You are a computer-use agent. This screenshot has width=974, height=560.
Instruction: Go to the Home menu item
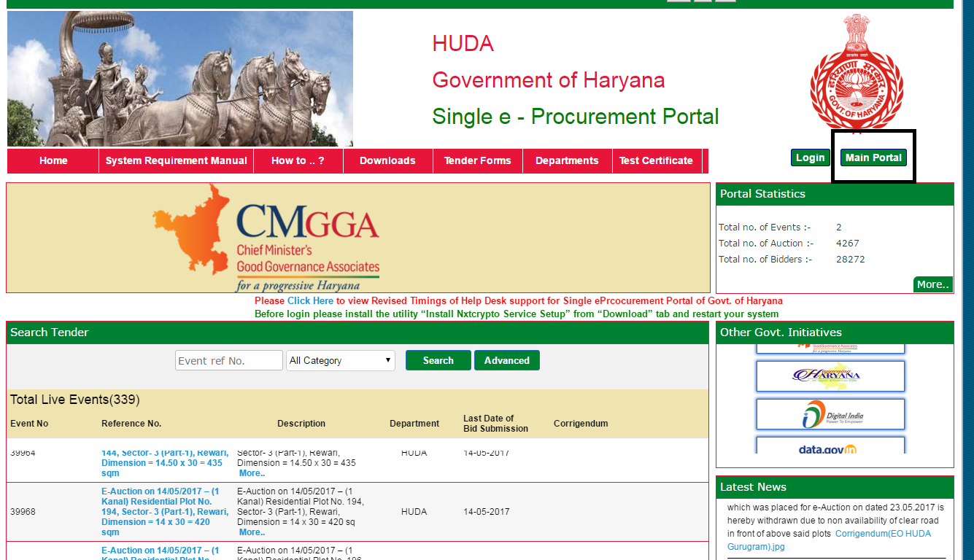(53, 160)
